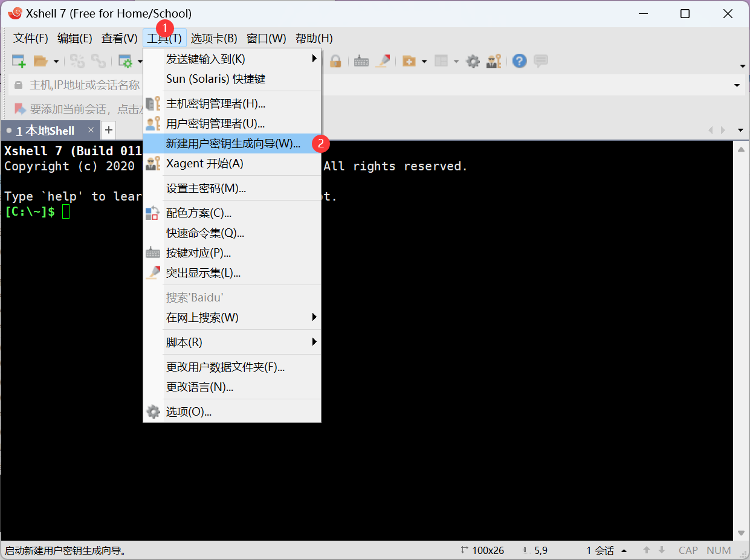Click the terminal scrollbar down arrow
The image size is (750, 560).
click(x=742, y=533)
